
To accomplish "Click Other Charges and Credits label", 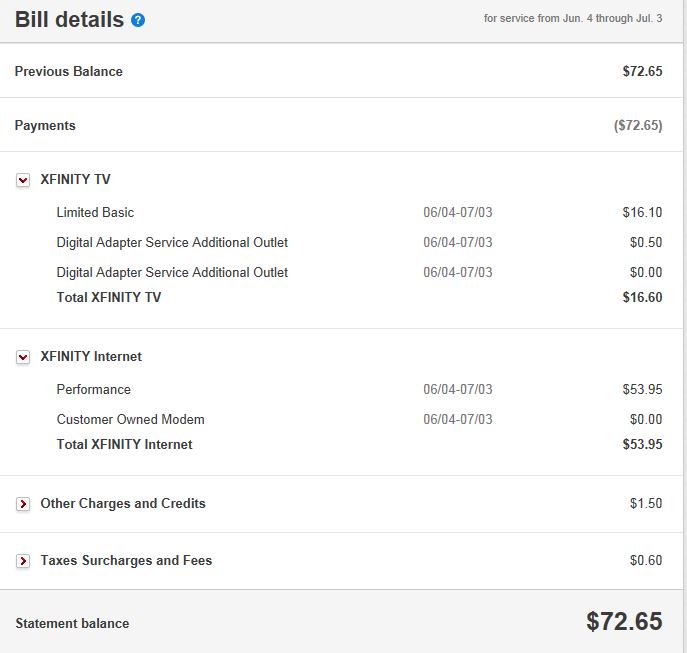I will [x=123, y=503].
